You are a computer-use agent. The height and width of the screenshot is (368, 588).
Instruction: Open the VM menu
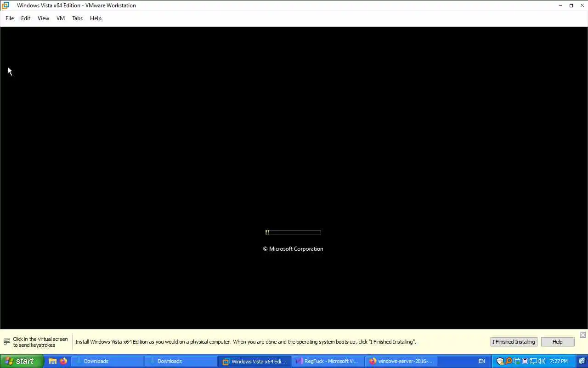point(61,18)
